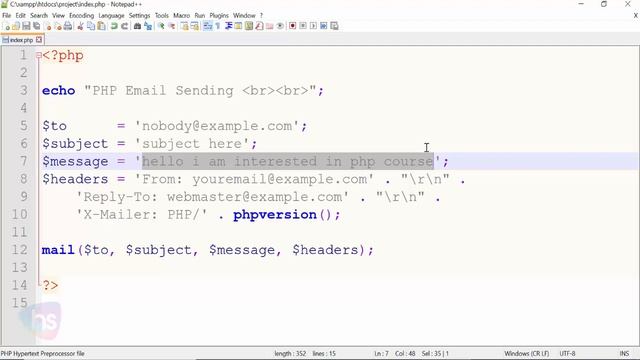Toggle synchronize horizontal scrolling icon
The width and height of the screenshot is (640, 360).
click(195, 26)
